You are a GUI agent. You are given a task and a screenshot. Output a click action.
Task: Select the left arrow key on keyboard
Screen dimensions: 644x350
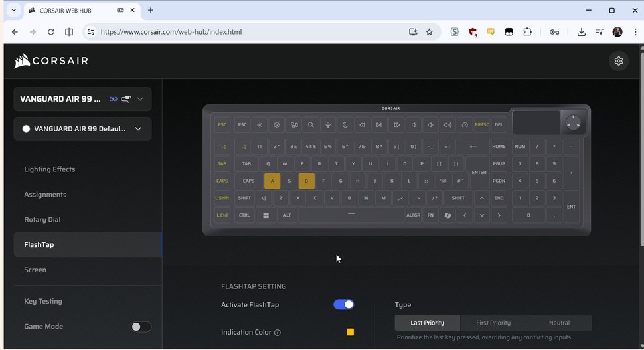click(465, 215)
